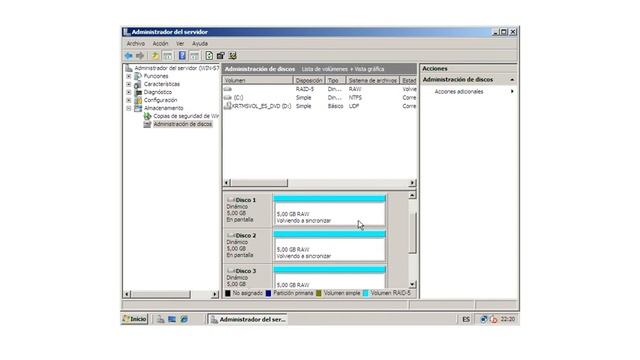
Task: Click the 22:20 taskbar clock
Action: tap(507, 319)
